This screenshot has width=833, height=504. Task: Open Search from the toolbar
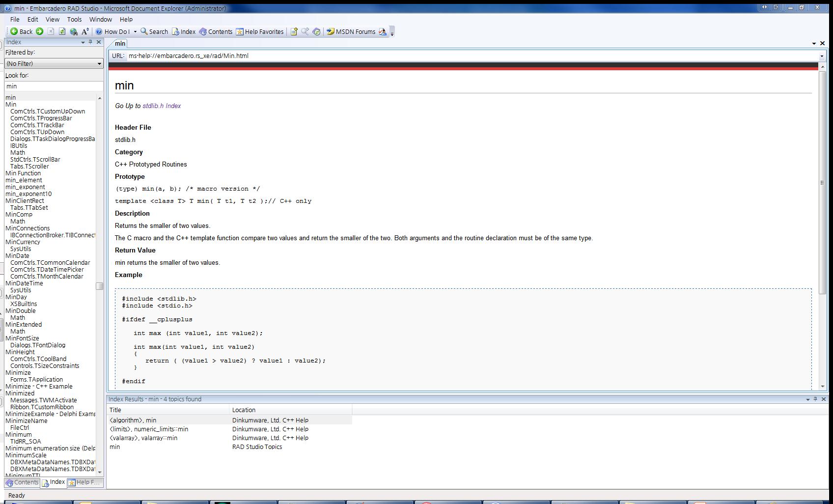pyautogui.click(x=154, y=31)
